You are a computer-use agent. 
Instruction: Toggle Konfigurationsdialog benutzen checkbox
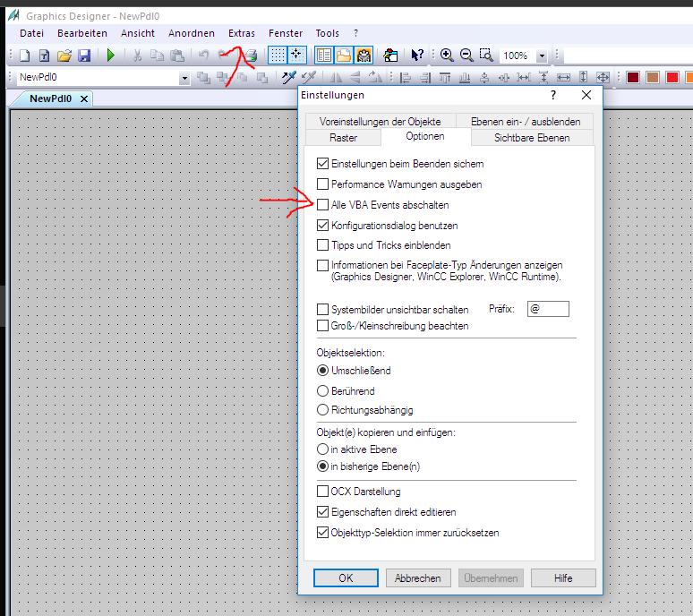[x=322, y=226]
